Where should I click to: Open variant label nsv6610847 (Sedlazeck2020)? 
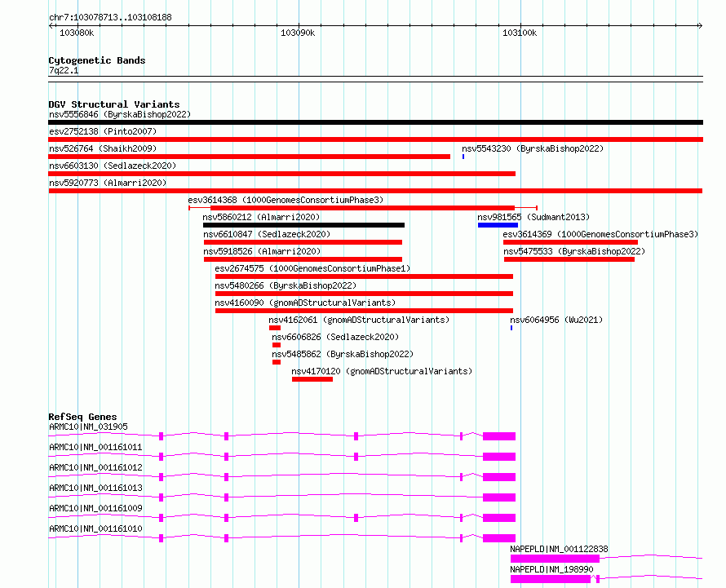click(267, 234)
